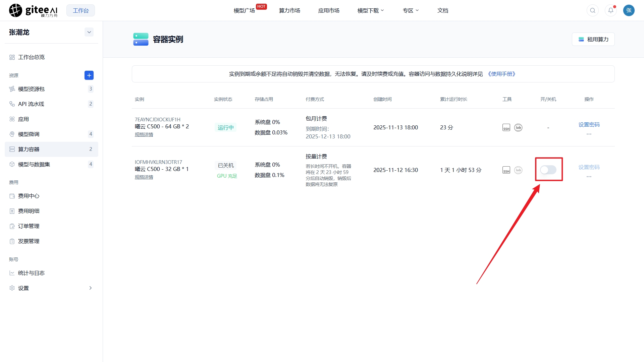Click the 运行中 status badge
This screenshot has height=362, width=644.
pos(226,128)
